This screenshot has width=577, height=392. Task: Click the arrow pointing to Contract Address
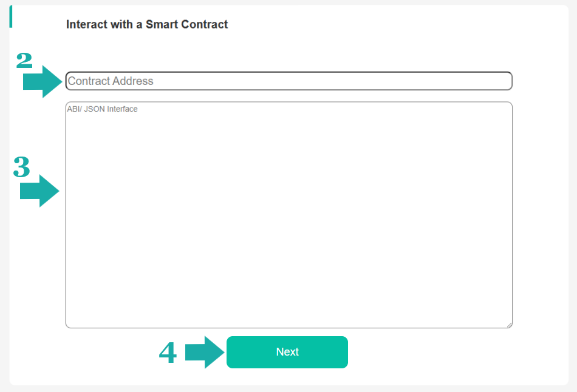[x=43, y=82]
